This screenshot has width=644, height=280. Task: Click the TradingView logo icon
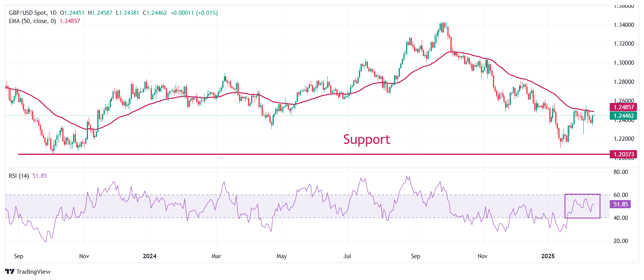click(x=10, y=272)
